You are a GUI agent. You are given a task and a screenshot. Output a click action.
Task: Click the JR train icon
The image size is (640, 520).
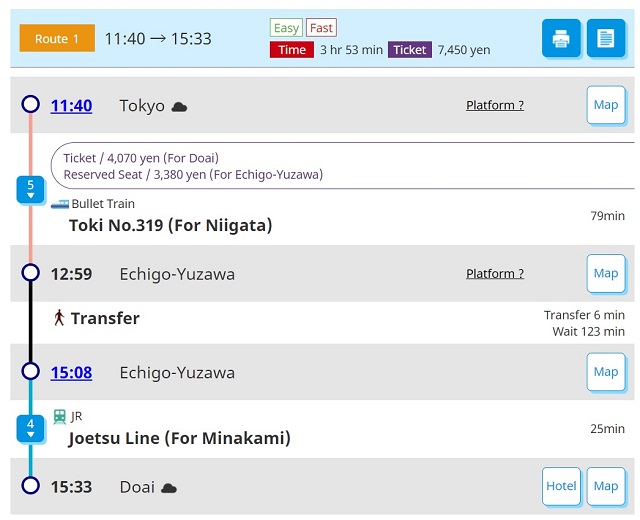pyautogui.click(x=60, y=417)
